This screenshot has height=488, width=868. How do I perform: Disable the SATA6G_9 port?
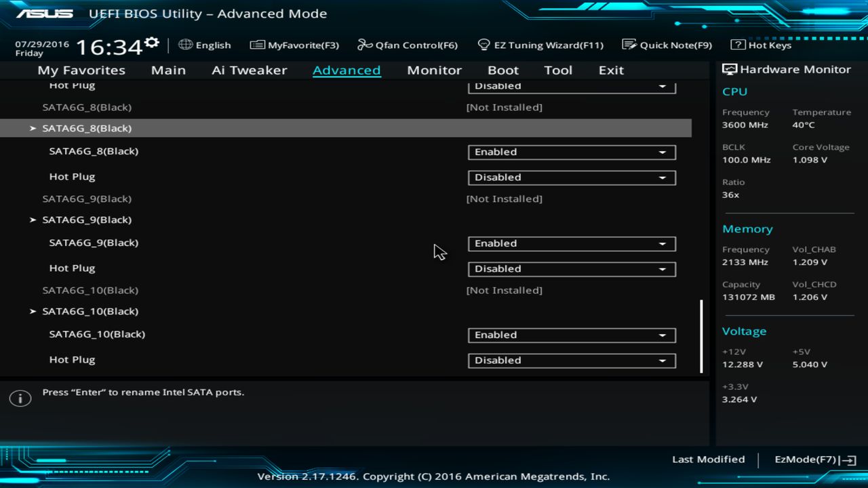point(571,243)
